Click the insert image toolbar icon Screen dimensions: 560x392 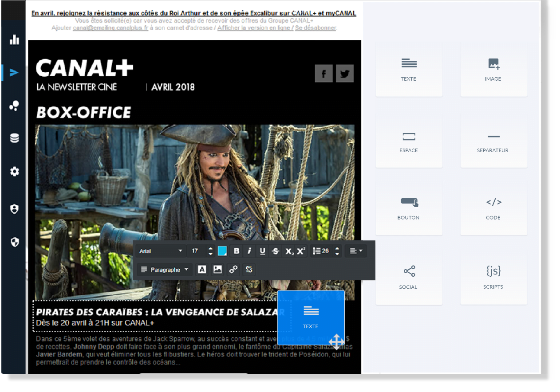pyautogui.click(x=217, y=269)
